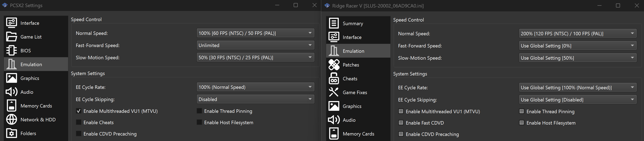This screenshot has height=141, width=644.
Task: Expand the EE Cycle Rate 100% (Normal Speed) dropdown
Action: 255,87
